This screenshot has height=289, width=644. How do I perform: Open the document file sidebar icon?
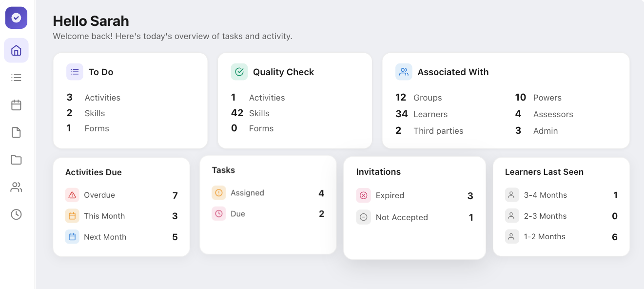(16, 132)
